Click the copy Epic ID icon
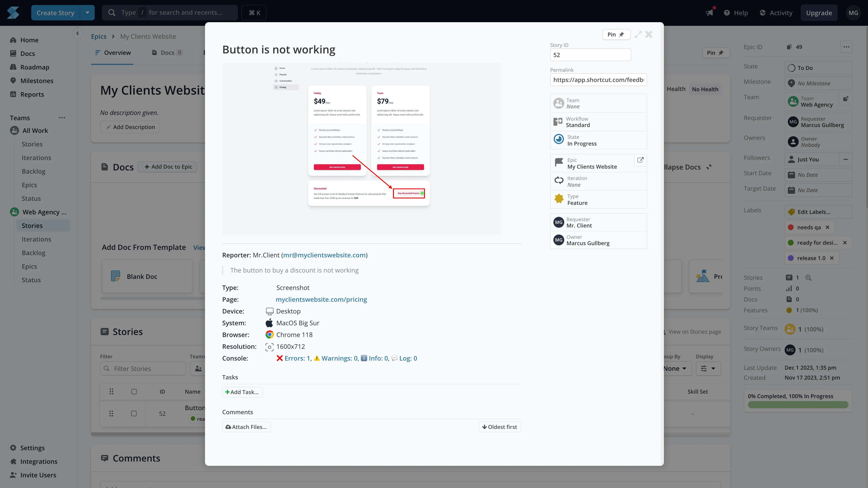Screen dimensions: 868x488 789,47
